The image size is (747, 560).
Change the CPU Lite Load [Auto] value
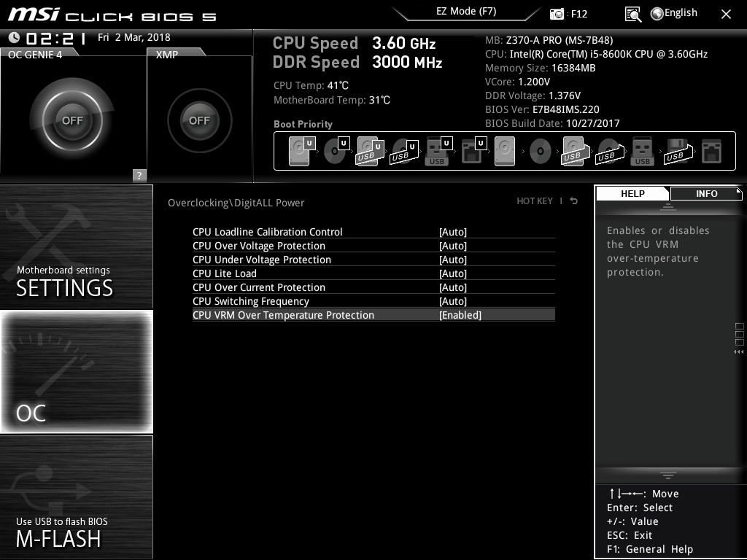pos(453,273)
